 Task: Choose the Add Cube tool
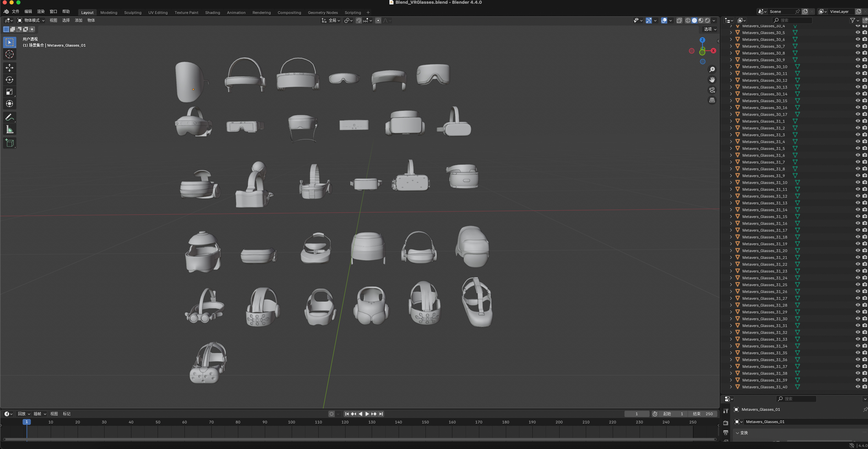point(10,143)
